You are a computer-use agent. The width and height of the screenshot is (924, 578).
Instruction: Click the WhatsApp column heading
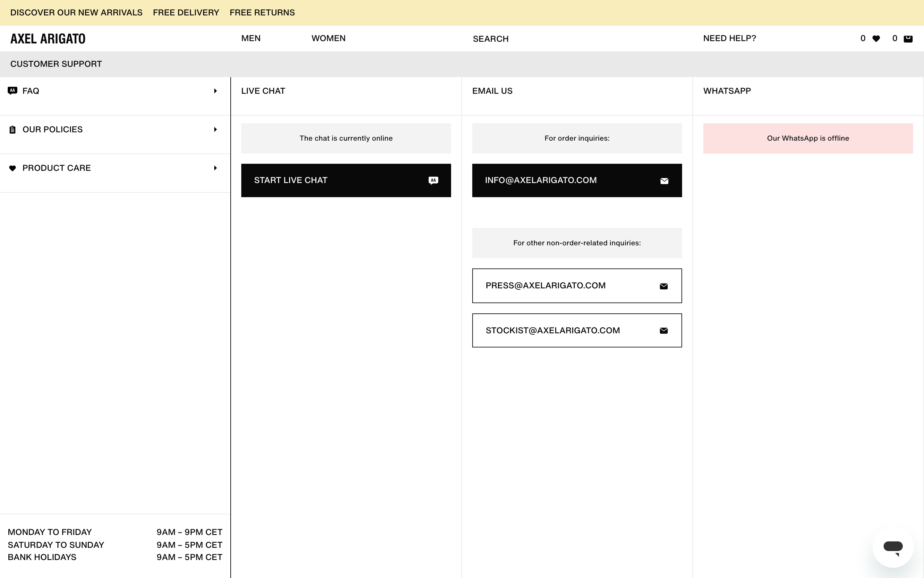pos(727,91)
